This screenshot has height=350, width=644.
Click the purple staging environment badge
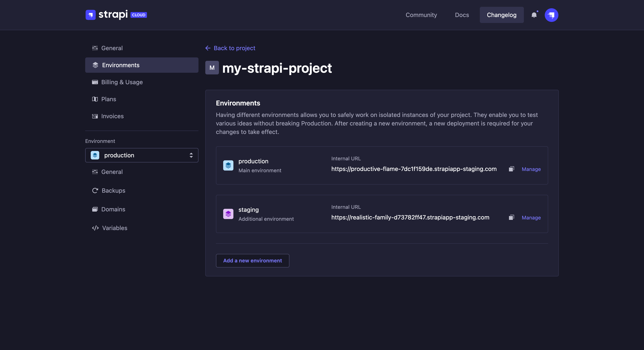point(228,214)
